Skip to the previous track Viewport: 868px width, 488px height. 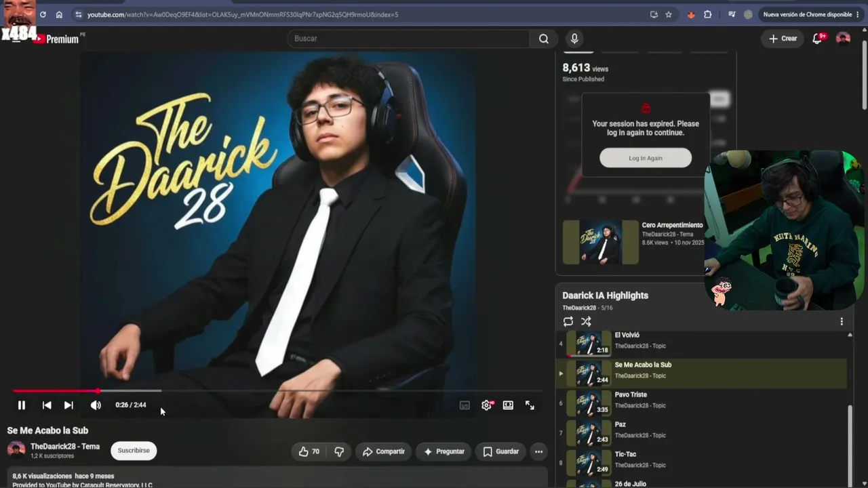(x=47, y=405)
